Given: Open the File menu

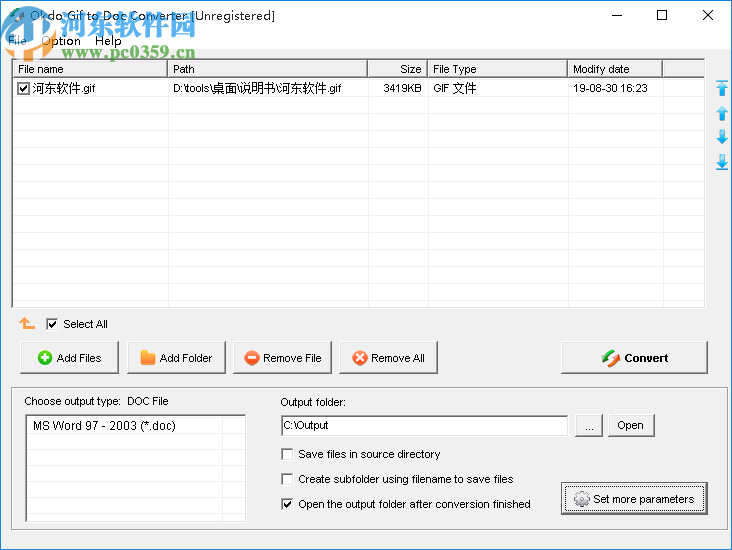Looking at the screenshot, I should pyautogui.click(x=17, y=41).
